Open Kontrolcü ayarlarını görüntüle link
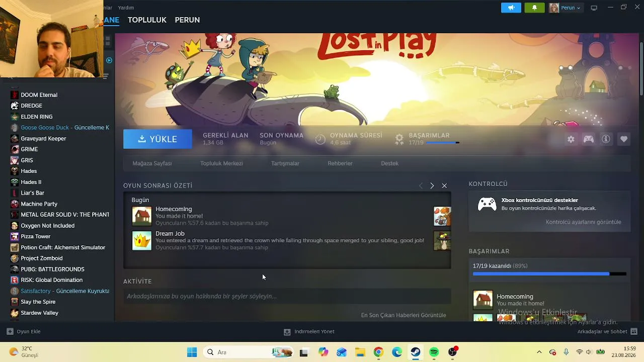Image resolution: width=644 pixels, height=362 pixels. (x=584, y=222)
